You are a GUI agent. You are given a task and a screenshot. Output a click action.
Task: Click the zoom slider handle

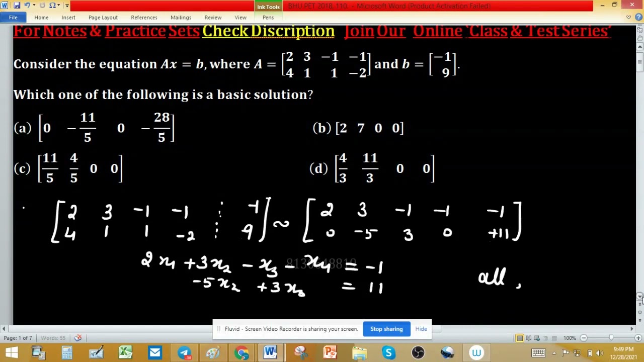[611, 338]
